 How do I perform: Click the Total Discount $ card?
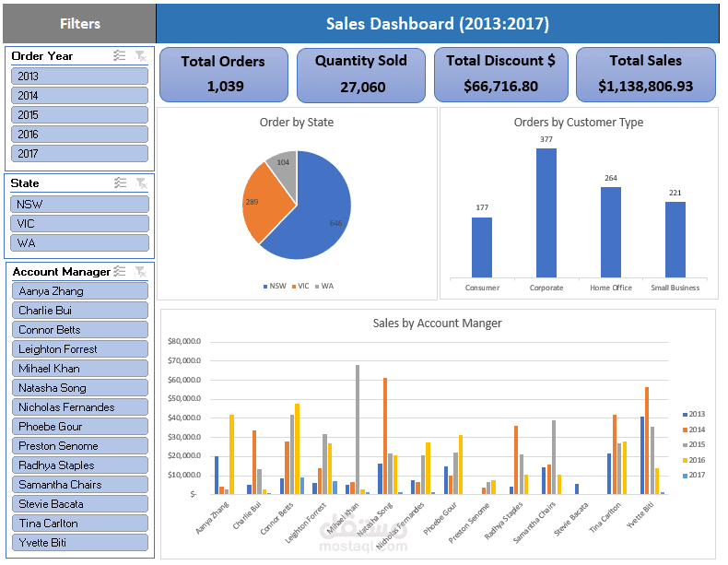pos(501,75)
